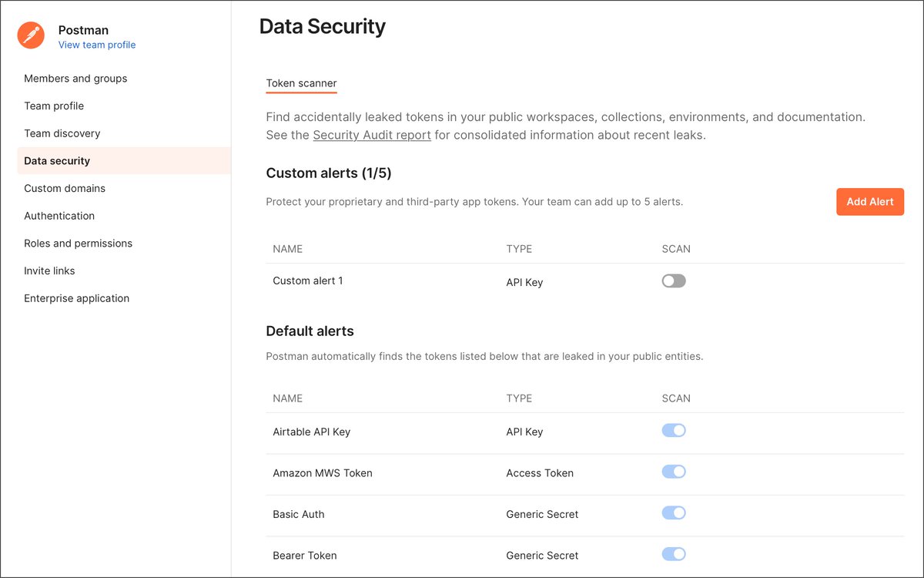Switch off Bearer Token scan
Screen dimensions: 924x578
click(674, 554)
